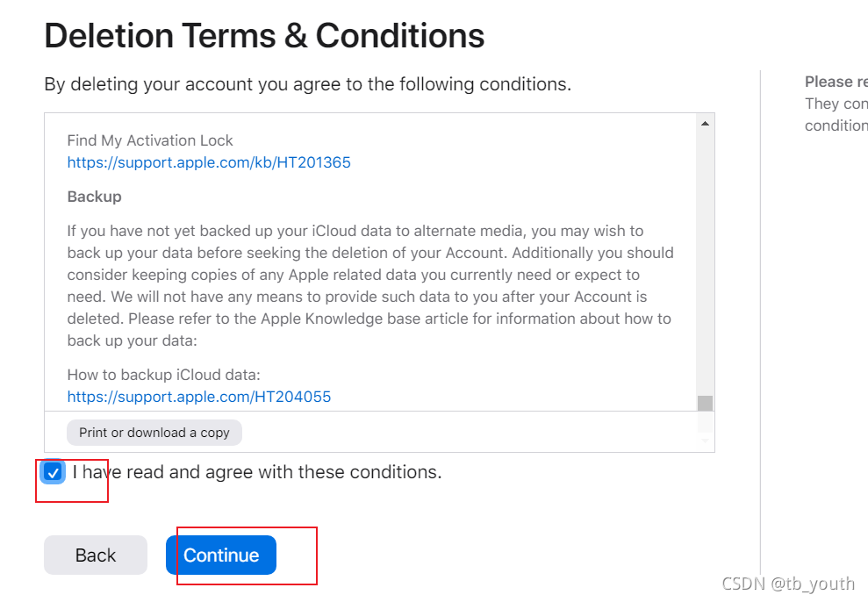Click the 'I have read and agree' label
The height and width of the screenshot is (602, 868).
tap(257, 472)
